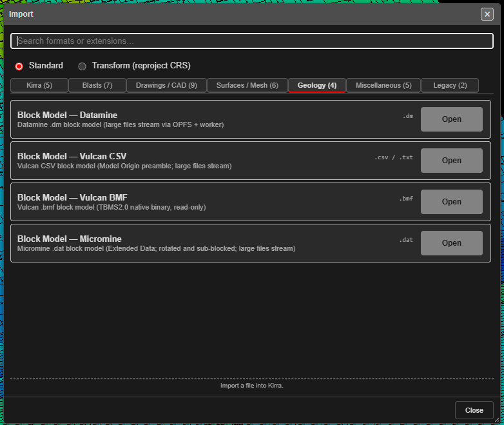Viewport: 504px width, 425px height.
Task: Open a Datamine block model file
Action: pos(451,119)
